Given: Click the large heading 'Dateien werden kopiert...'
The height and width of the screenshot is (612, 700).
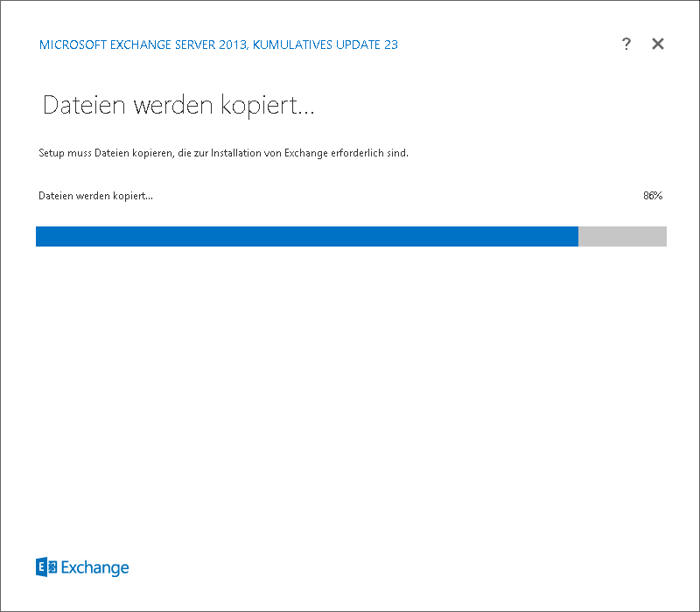Looking at the screenshot, I should [x=178, y=107].
